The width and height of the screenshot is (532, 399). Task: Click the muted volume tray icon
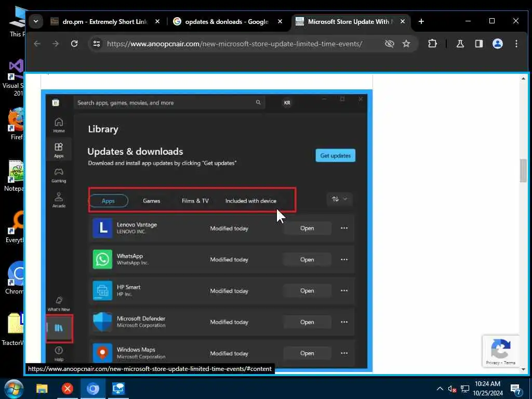[452, 389]
